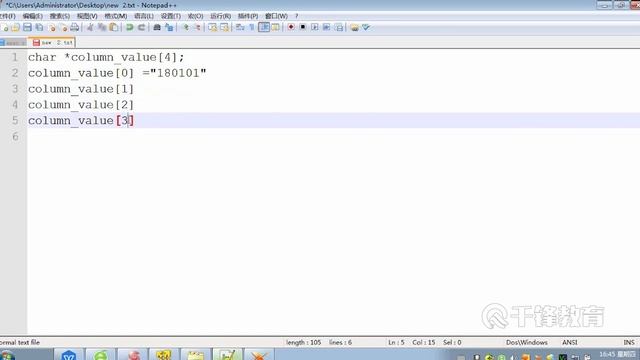Run macro multiple times icon

pos(327,27)
